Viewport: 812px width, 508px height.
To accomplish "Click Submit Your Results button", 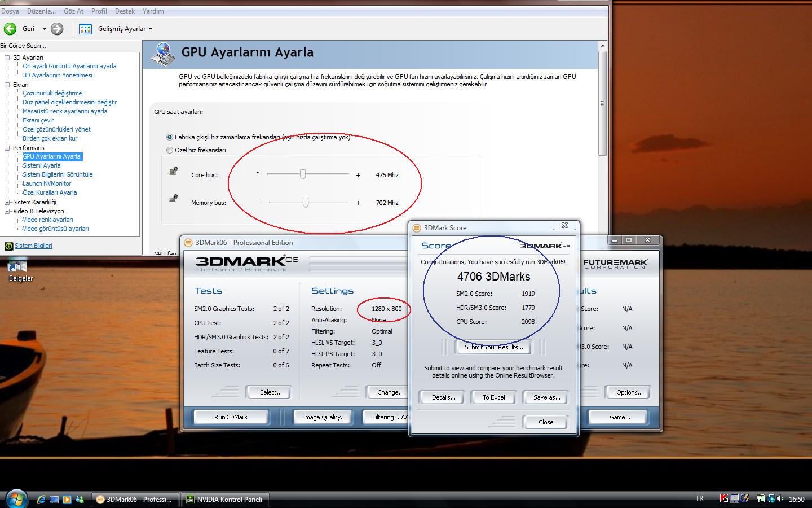I will click(494, 347).
